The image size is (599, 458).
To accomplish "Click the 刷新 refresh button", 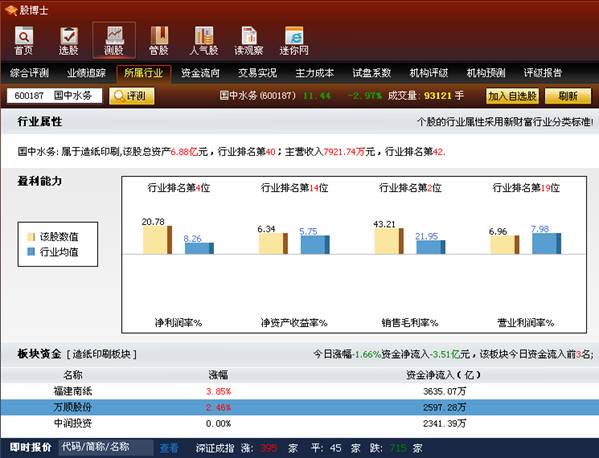I will pos(568,96).
